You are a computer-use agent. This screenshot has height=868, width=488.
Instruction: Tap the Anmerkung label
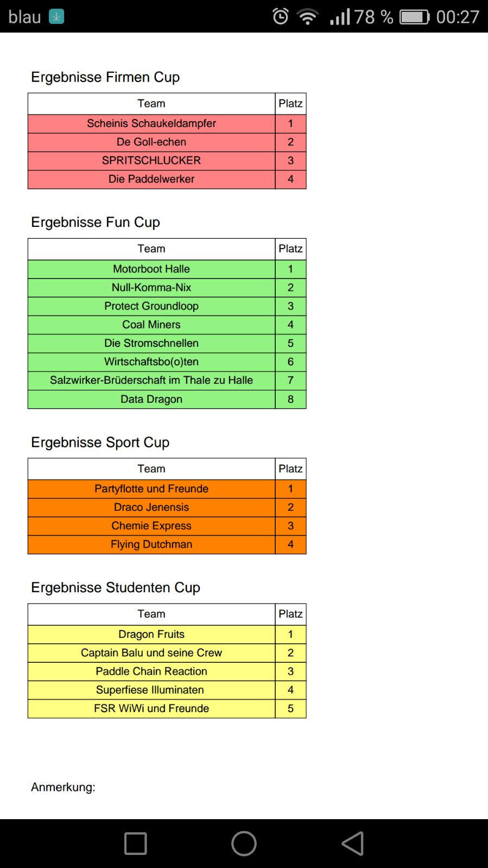click(x=63, y=787)
